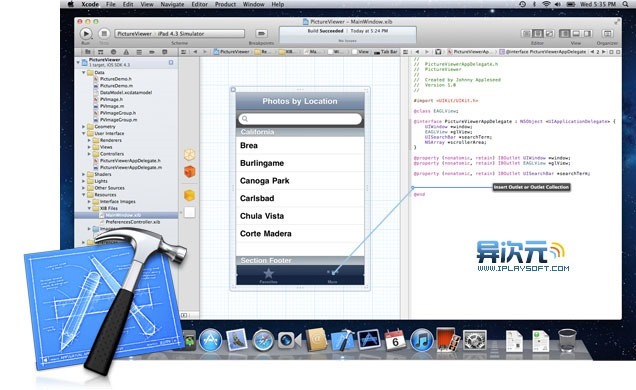Viewport: 636px width, 390px height.
Task: Open the Navigate menu
Action: pyautogui.click(x=172, y=4)
